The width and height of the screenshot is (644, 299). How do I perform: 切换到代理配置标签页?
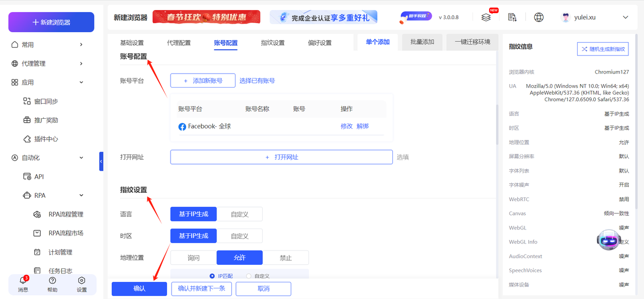pos(179,43)
